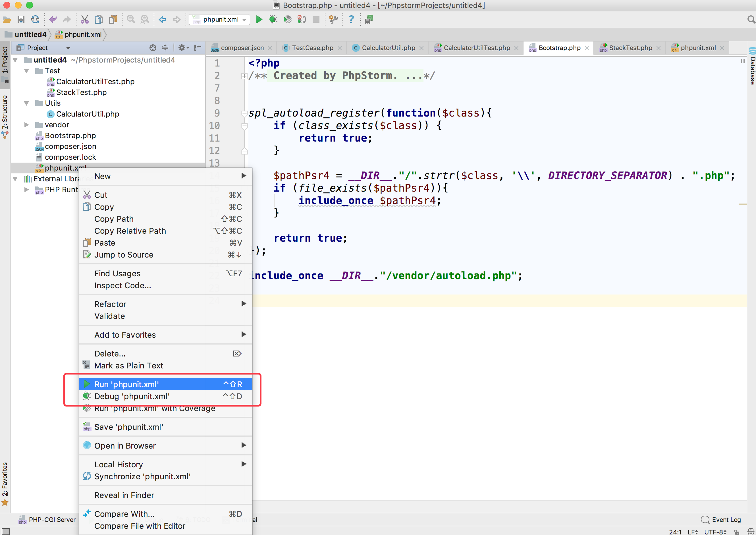Image resolution: width=756 pixels, height=535 pixels.
Task: Switch to the CalculatorUtilTest.php tab
Action: [x=476, y=48]
